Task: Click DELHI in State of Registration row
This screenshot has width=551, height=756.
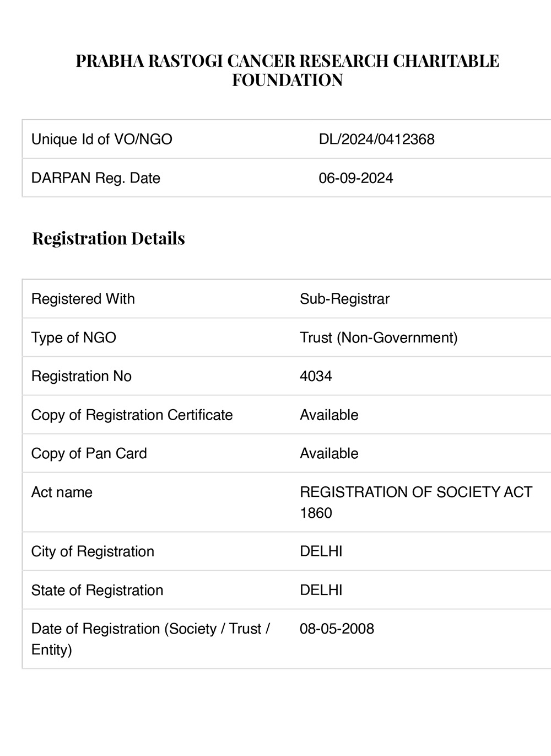Action: pos(321,590)
